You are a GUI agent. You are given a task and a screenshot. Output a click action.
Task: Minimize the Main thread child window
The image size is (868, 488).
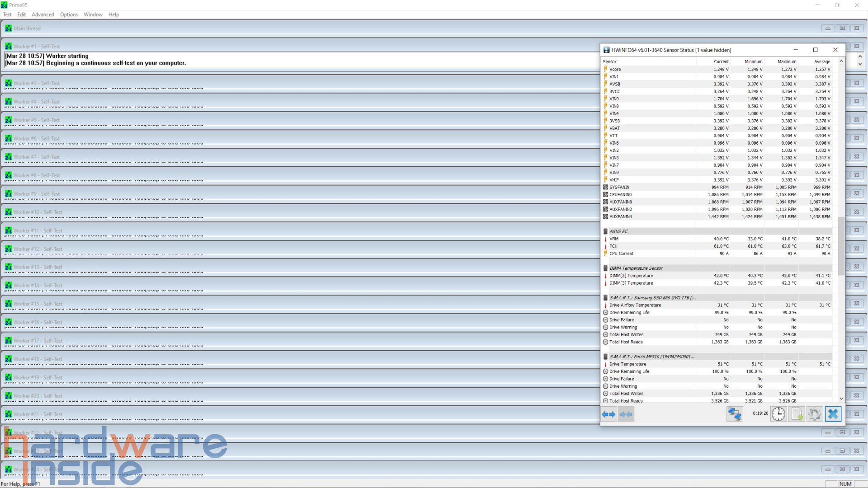pyautogui.click(x=828, y=28)
